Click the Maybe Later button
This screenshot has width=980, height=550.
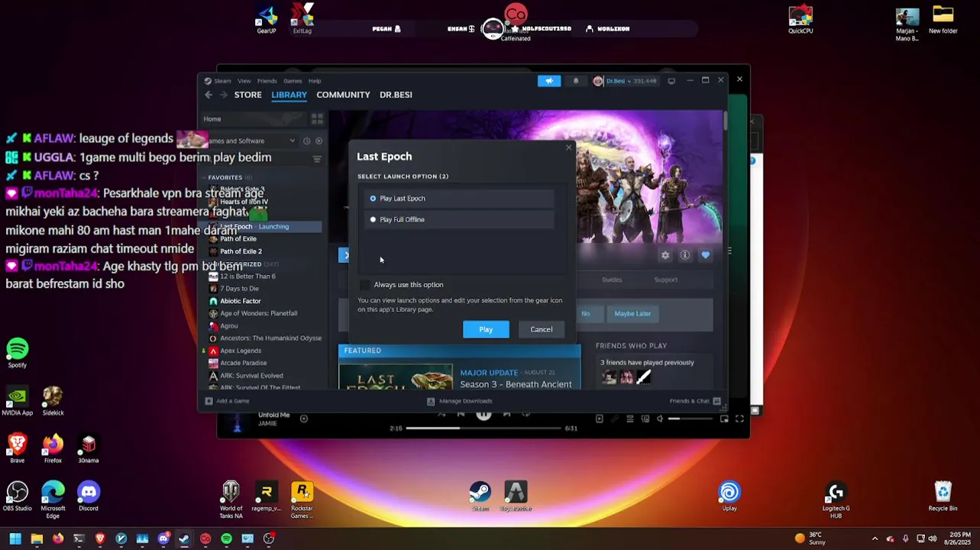[632, 313]
